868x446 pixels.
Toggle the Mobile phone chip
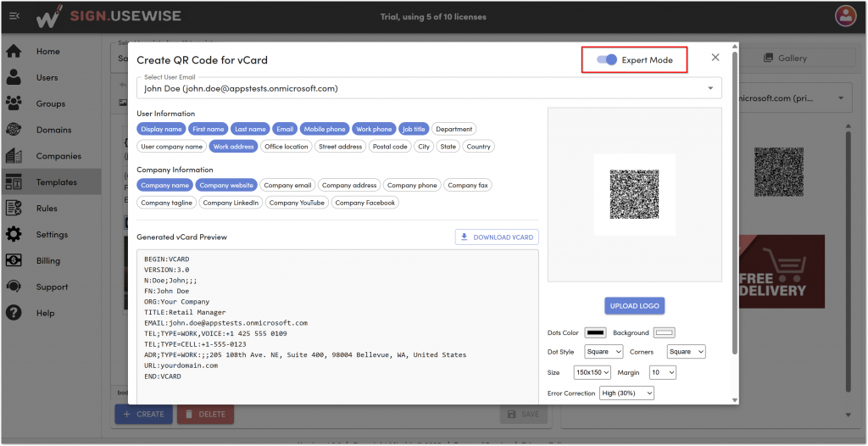pos(325,129)
